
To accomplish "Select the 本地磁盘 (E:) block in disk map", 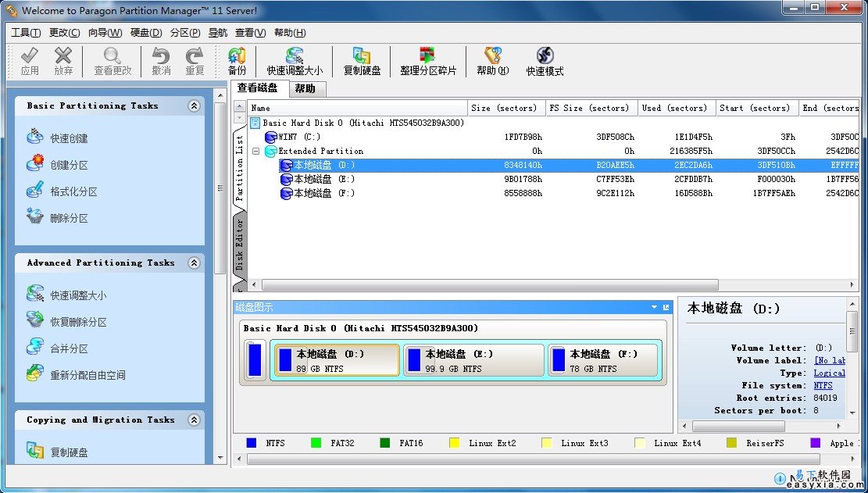I will click(473, 360).
